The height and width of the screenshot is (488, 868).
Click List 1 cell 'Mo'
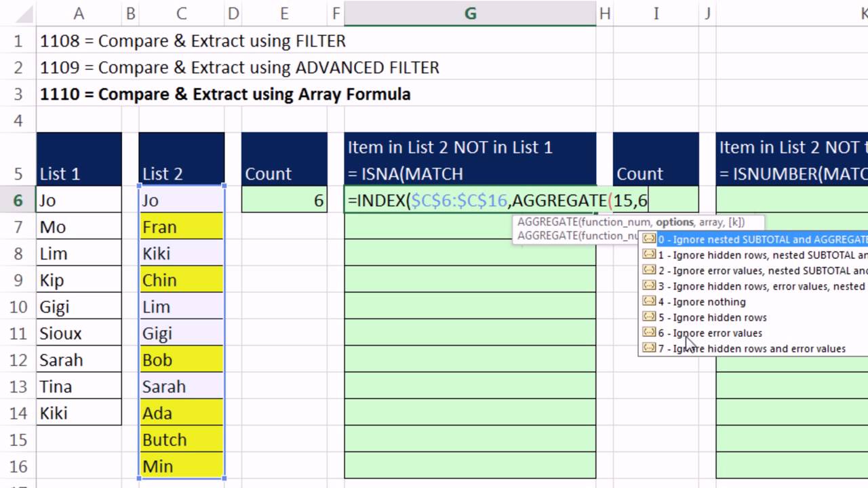click(x=79, y=227)
